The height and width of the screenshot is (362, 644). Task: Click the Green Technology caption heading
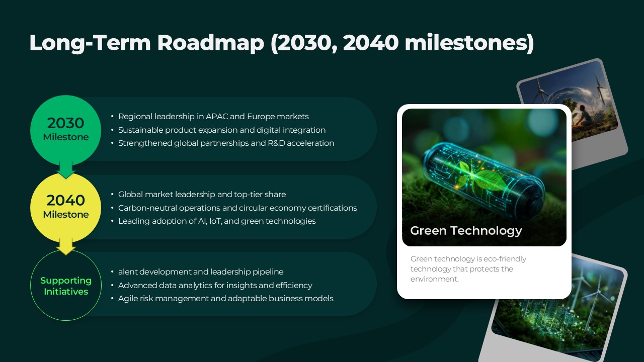click(x=466, y=231)
